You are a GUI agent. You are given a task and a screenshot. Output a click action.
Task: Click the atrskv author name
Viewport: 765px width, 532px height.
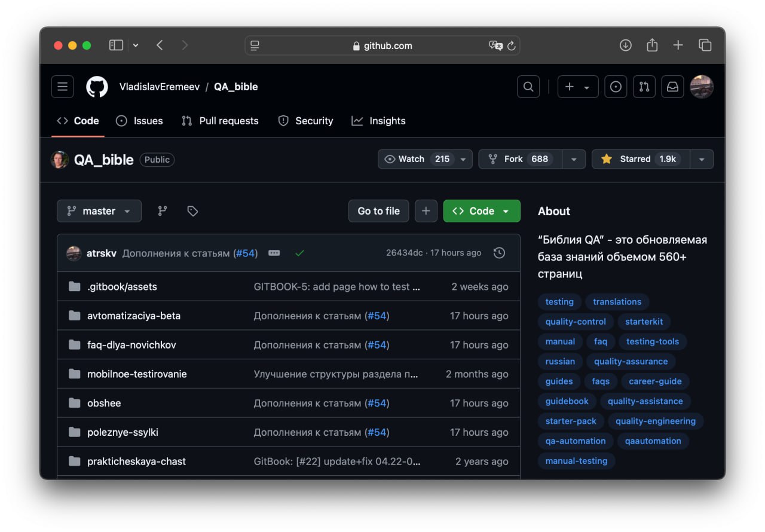pyautogui.click(x=102, y=253)
